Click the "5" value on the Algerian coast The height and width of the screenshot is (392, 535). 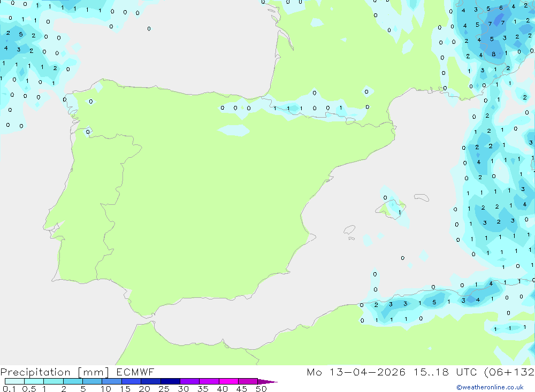click(x=434, y=302)
